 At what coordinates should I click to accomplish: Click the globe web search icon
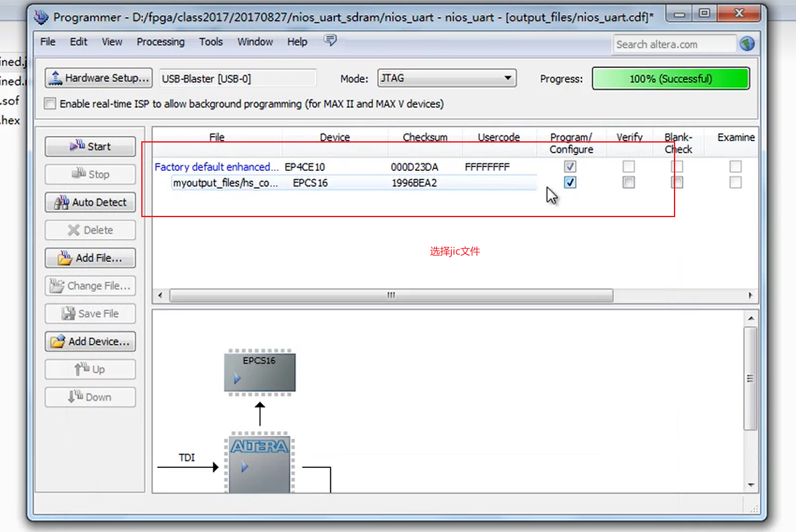pyautogui.click(x=747, y=44)
